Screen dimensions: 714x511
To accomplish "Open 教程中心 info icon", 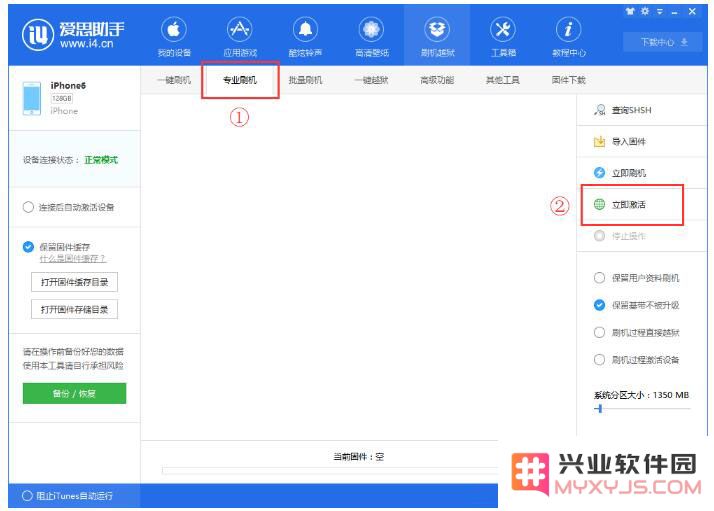I will coord(568,30).
